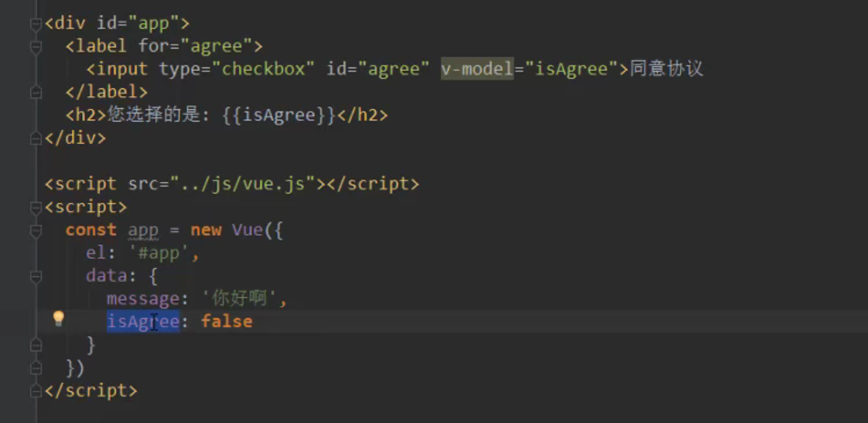Click the for attribute name on label
This screenshot has height=423, width=868.
(x=154, y=46)
